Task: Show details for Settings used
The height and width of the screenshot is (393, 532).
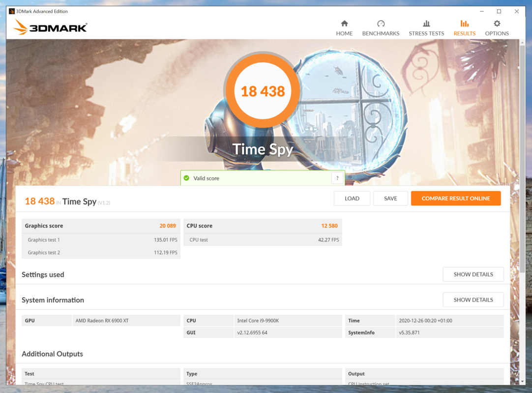Action: tap(473, 274)
